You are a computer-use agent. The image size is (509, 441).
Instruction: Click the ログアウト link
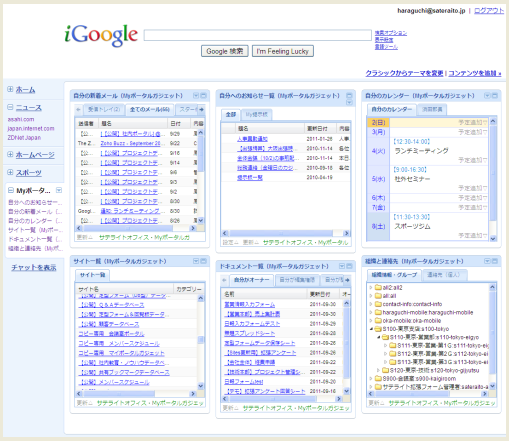coord(489,11)
